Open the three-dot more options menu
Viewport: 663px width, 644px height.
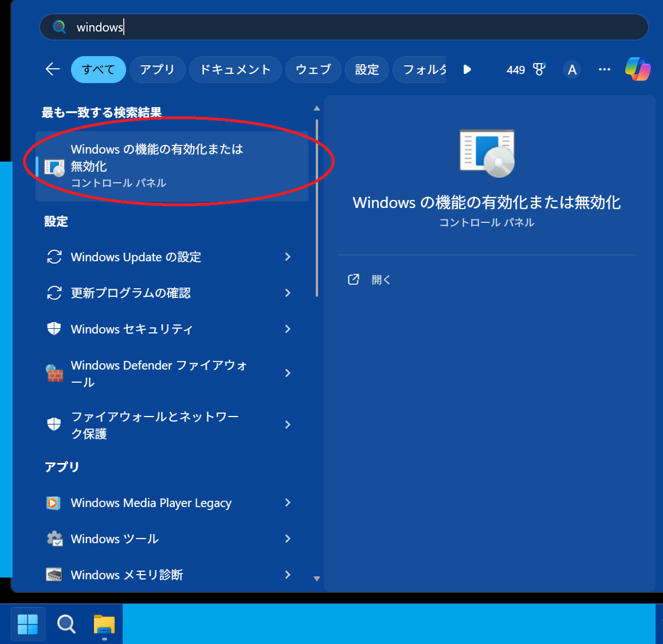[604, 69]
